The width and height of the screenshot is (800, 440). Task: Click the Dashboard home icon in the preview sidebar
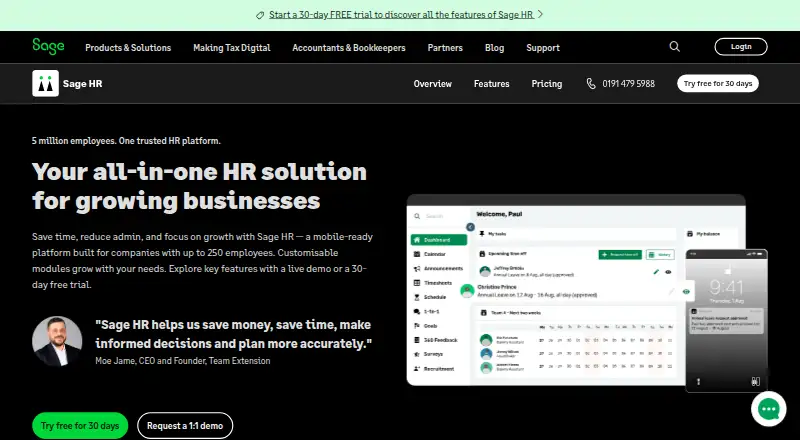click(417, 240)
